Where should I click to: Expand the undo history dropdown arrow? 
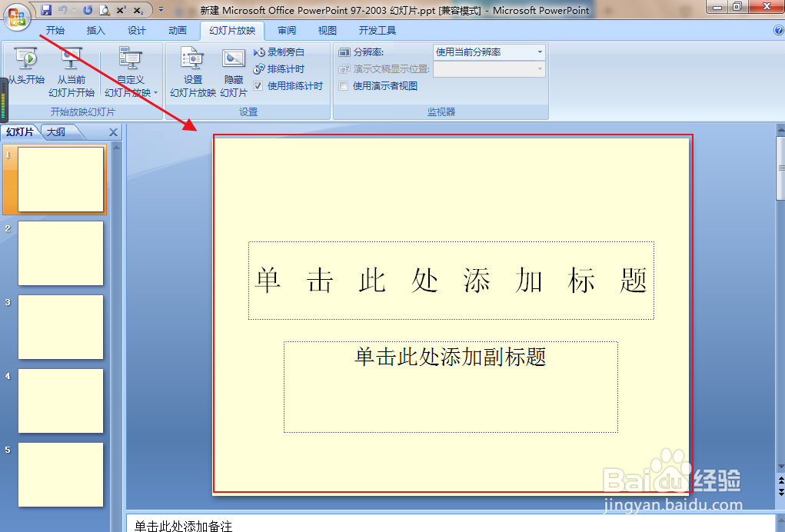click(74, 9)
